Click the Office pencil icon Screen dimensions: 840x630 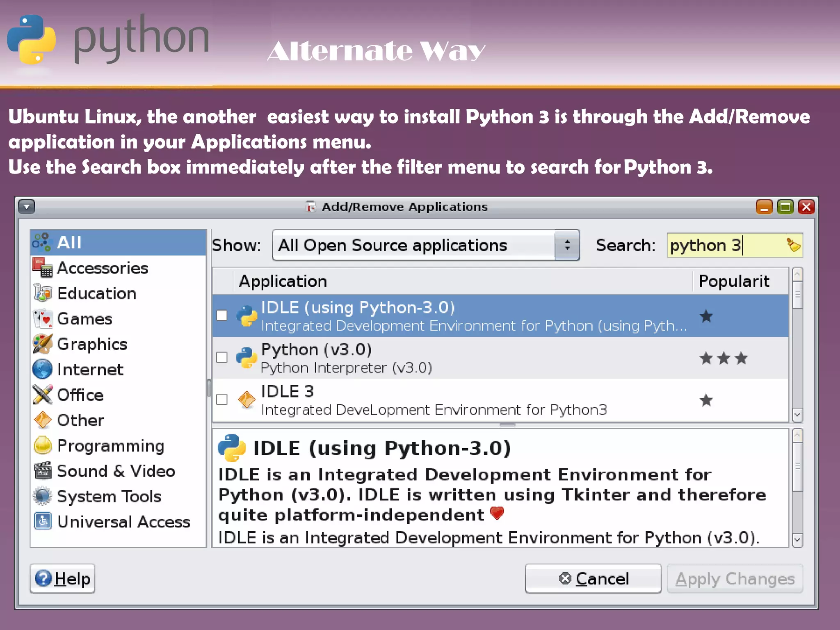pos(43,395)
